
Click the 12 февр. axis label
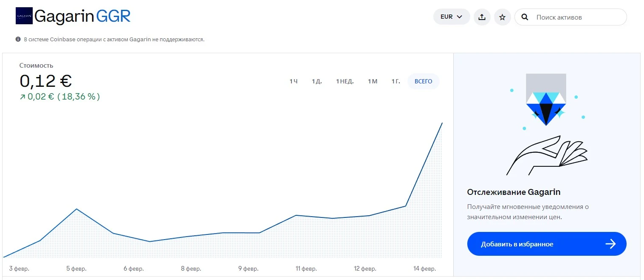[364, 269]
